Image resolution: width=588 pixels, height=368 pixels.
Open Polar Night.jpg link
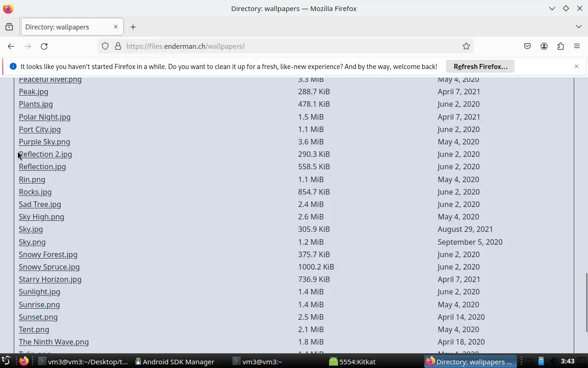click(x=45, y=117)
